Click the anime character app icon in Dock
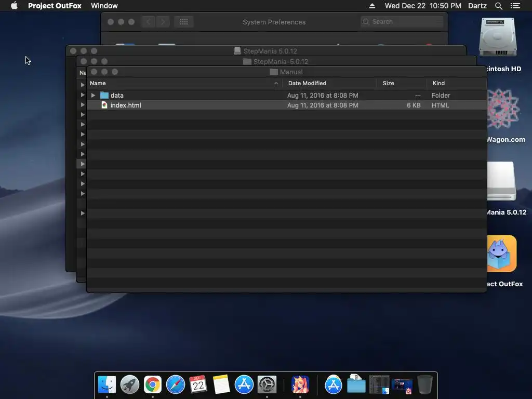Image resolution: width=532 pixels, height=399 pixels. [x=300, y=384]
